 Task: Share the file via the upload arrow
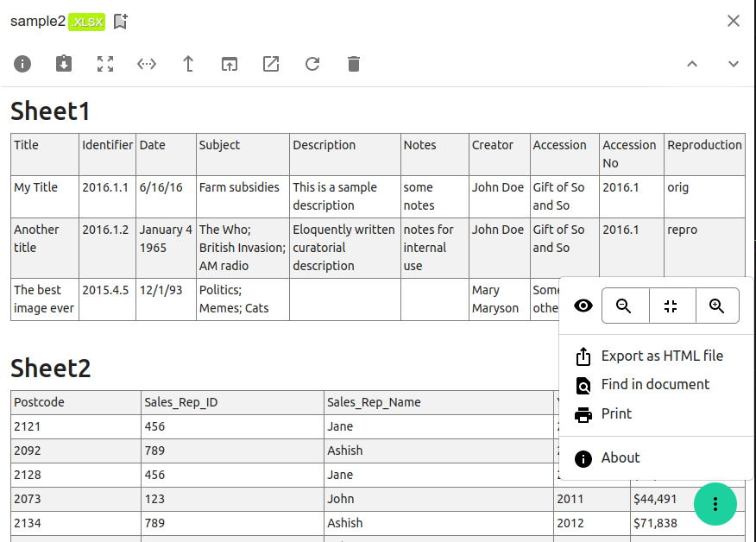188,64
